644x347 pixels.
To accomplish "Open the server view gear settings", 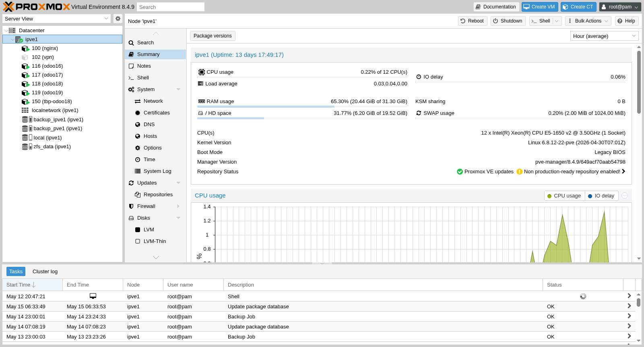I will click(x=118, y=19).
